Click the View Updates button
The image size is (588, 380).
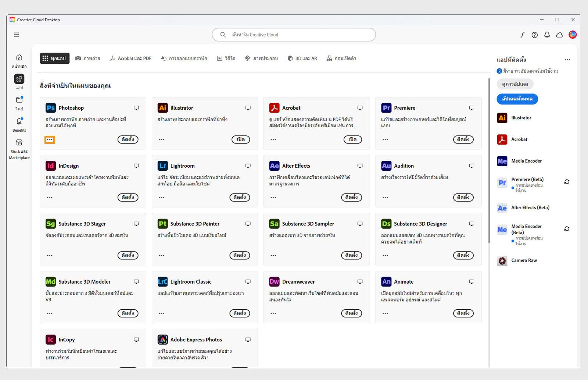click(x=515, y=84)
